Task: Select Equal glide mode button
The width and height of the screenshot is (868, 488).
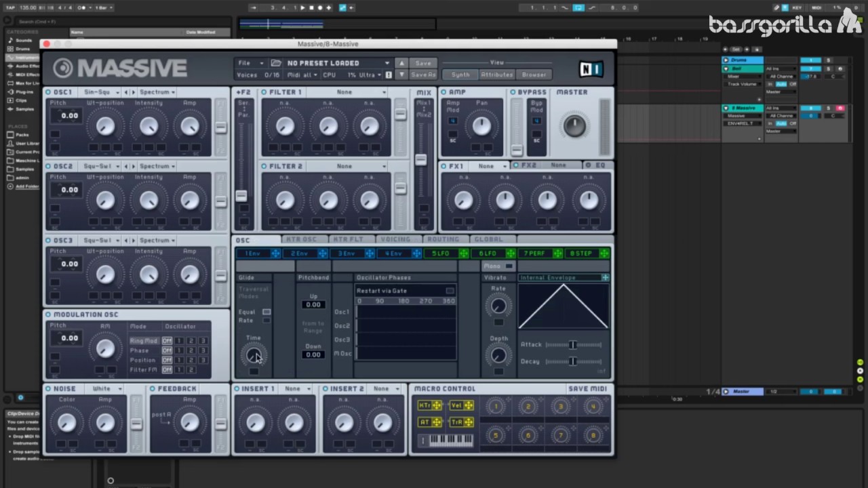Action: [x=266, y=312]
